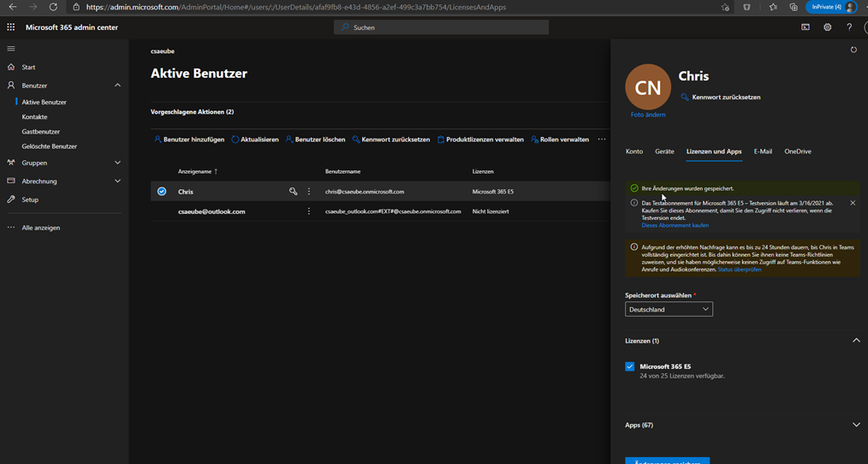Open settings gear in admin center header

(x=828, y=27)
